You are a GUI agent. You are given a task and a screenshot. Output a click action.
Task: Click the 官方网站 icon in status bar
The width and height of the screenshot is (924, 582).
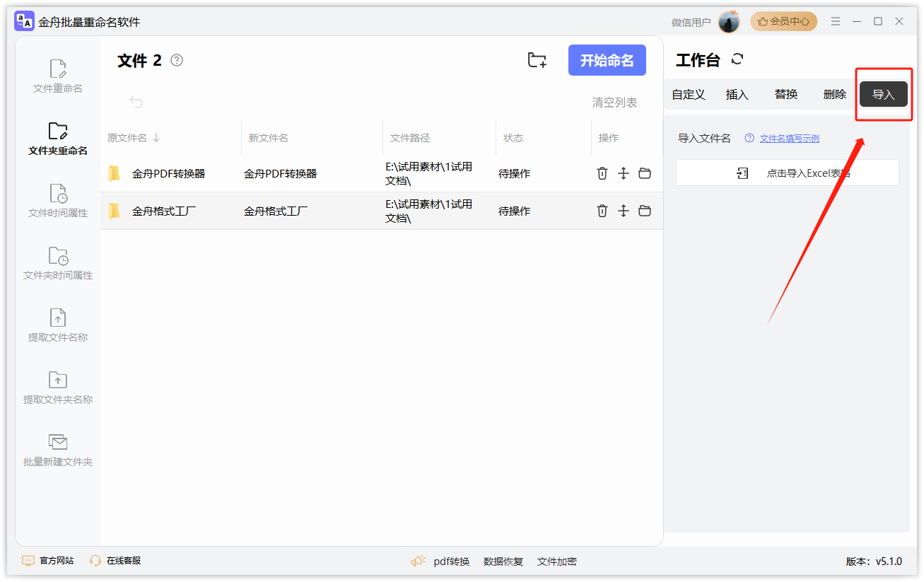click(28, 561)
